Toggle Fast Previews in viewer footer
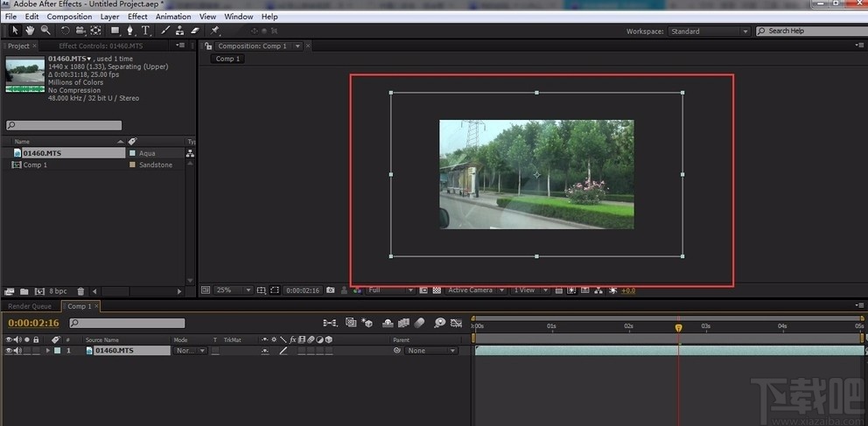This screenshot has width=868, height=426. click(x=572, y=290)
